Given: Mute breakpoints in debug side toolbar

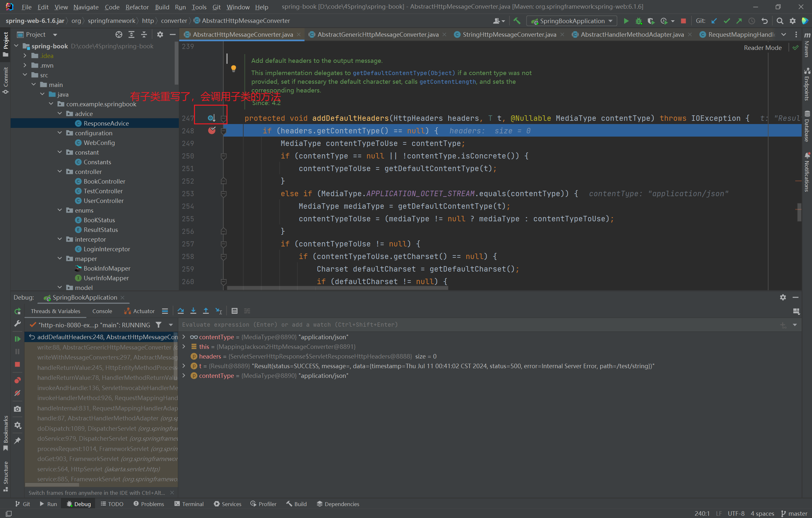Looking at the screenshot, I should 17,393.
